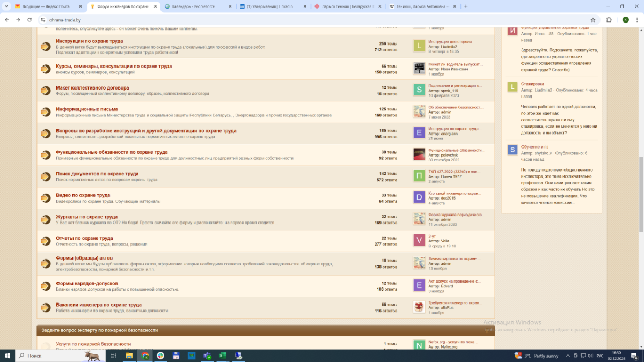Click the forum icon beside Поиск документов по охране труда

tap(46, 176)
